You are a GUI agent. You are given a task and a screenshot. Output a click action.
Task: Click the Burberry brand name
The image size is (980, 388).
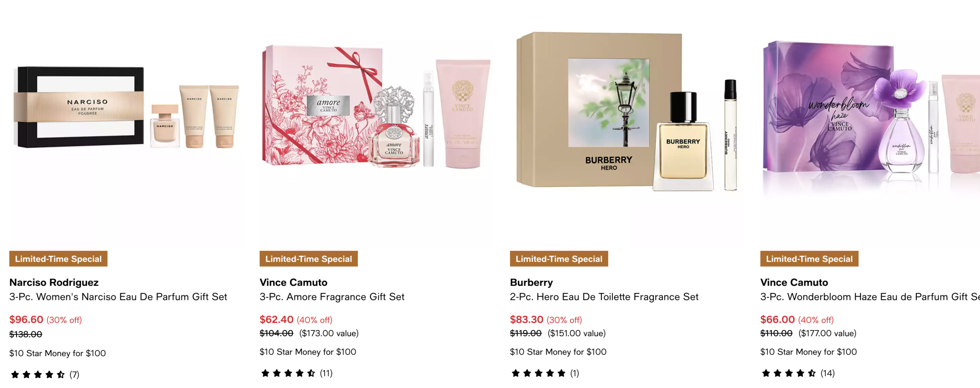click(531, 282)
